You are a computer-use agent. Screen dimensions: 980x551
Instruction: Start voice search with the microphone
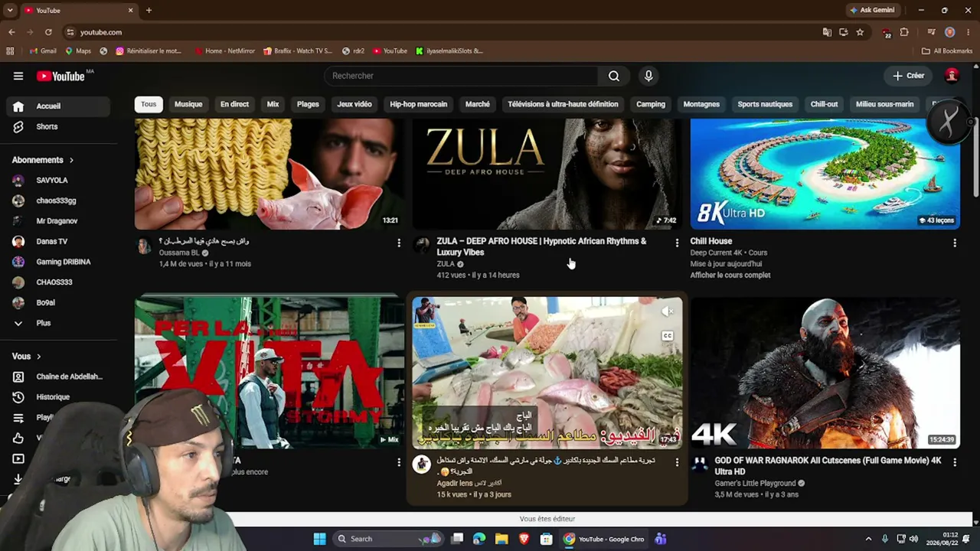(648, 76)
